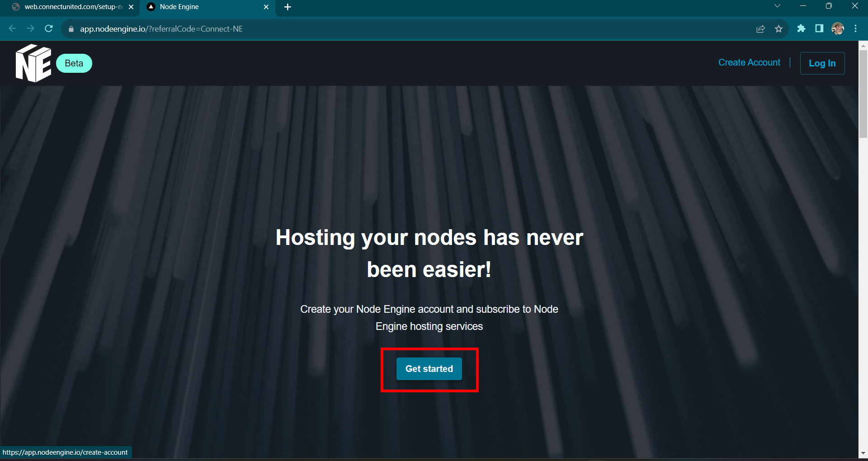
Task: Minimize the browser window
Action: point(803,6)
